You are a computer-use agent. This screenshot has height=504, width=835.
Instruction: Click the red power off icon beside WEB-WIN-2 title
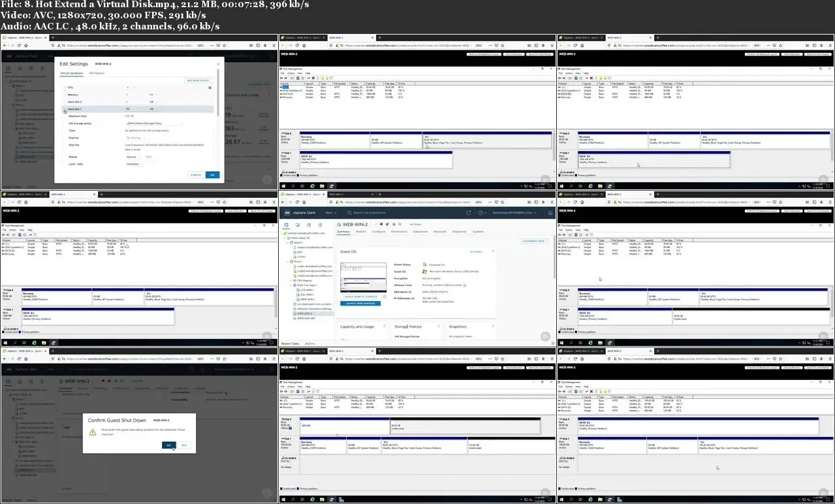tap(381, 224)
